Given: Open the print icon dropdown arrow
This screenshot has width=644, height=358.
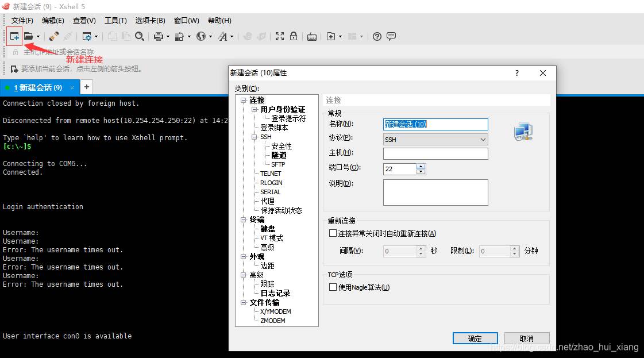Looking at the screenshot, I should 168,37.
